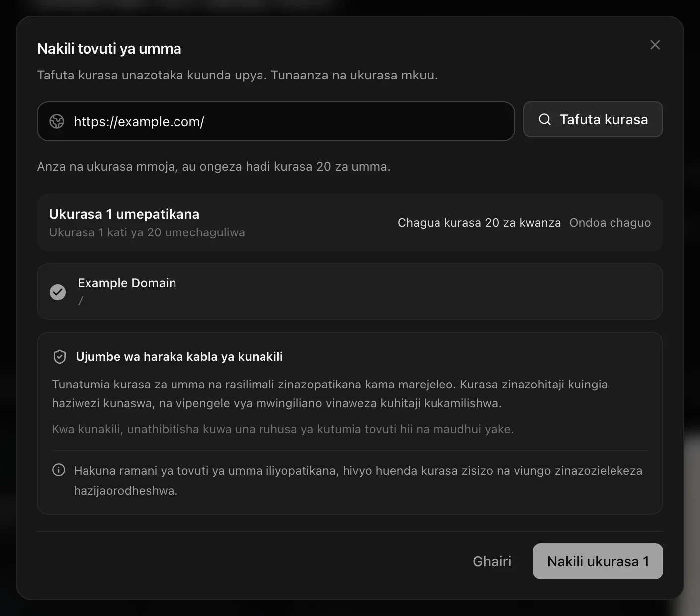Click the info icon beside Hakuna ramani
The height and width of the screenshot is (616, 700).
tap(59, 470)
